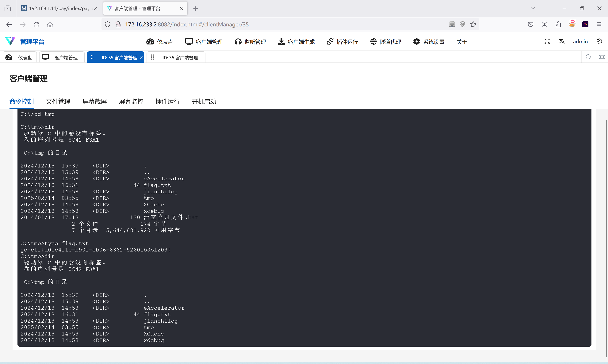The height and width of the screenshot is (364, 608).
Task: Click the tab refresh icon on right
Action: tap(588, 57)
